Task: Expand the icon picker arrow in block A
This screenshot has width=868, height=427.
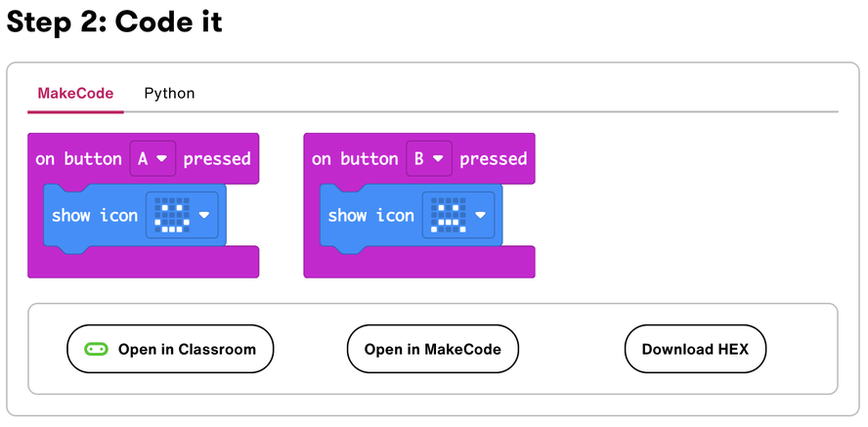Action: coord(205,215)
